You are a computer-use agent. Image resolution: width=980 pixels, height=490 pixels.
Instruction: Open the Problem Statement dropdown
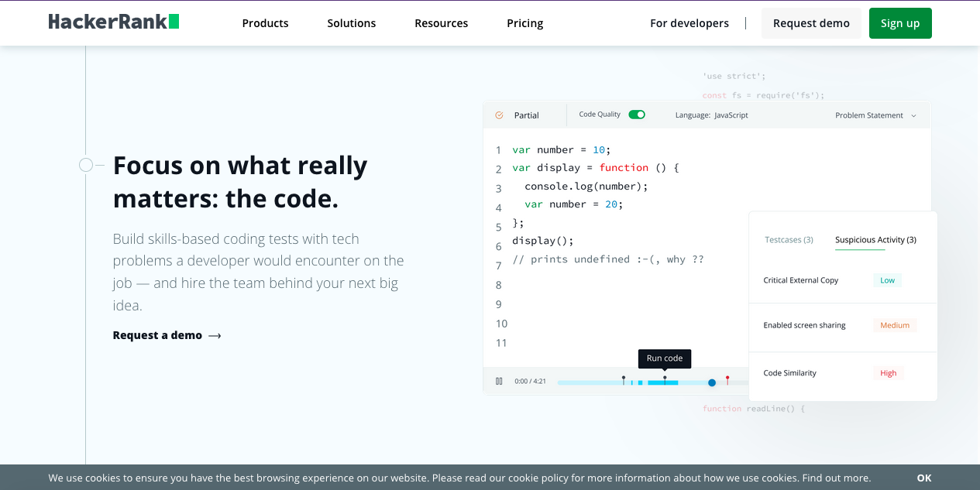[875, 115]
